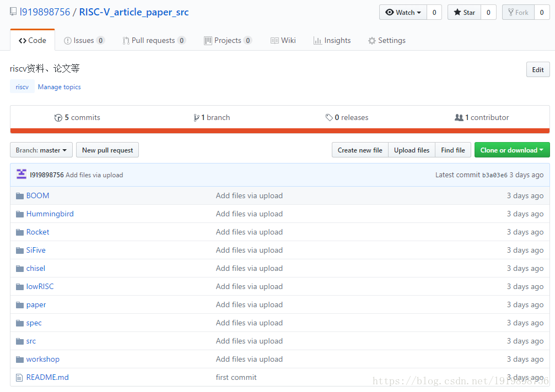The image size is (555, 392).
Task: Click the Pull requests icon
Action: point(126,41)
